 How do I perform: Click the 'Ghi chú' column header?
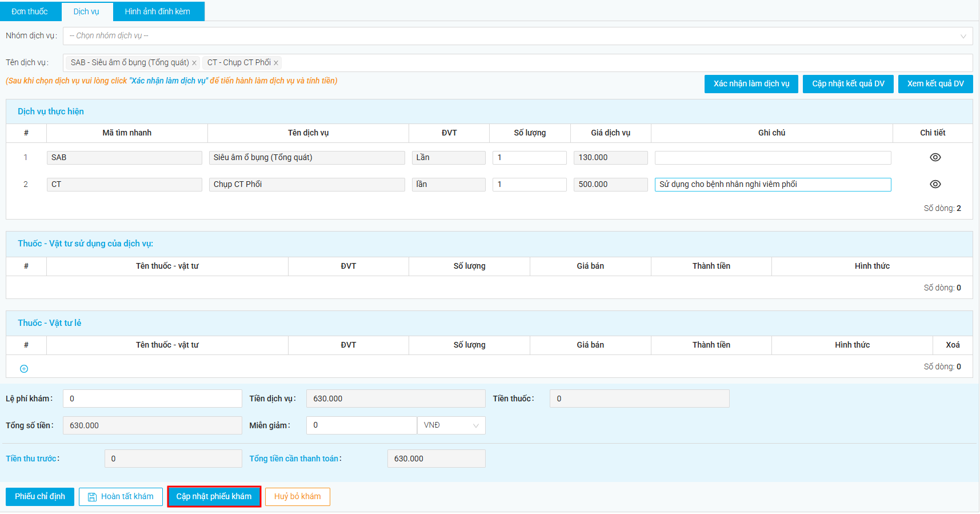point(771,133)
